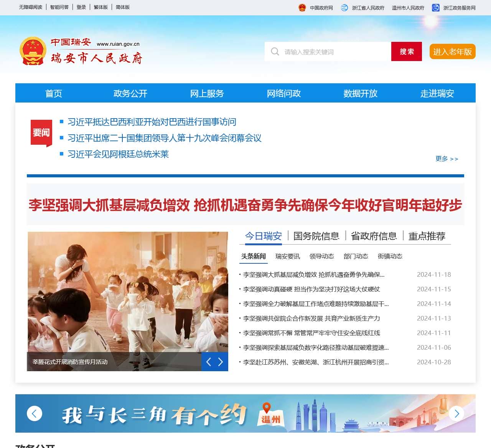Open news 习近平抵达巴西利亚开始对巴西进行国事访问
The width and height of the screenshot is (491, 448).
pyautogui.click(x=152, y=122)
